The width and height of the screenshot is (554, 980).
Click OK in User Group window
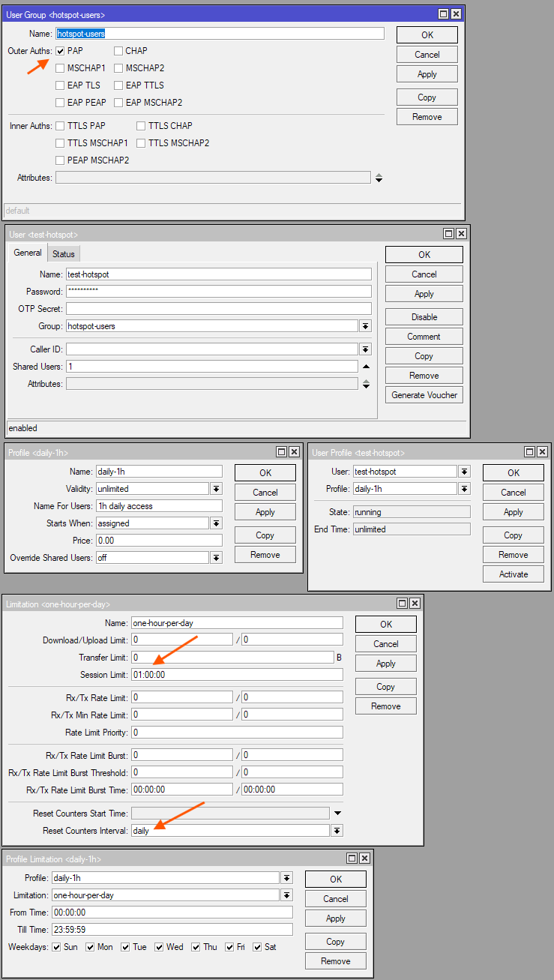pos(427,35)
